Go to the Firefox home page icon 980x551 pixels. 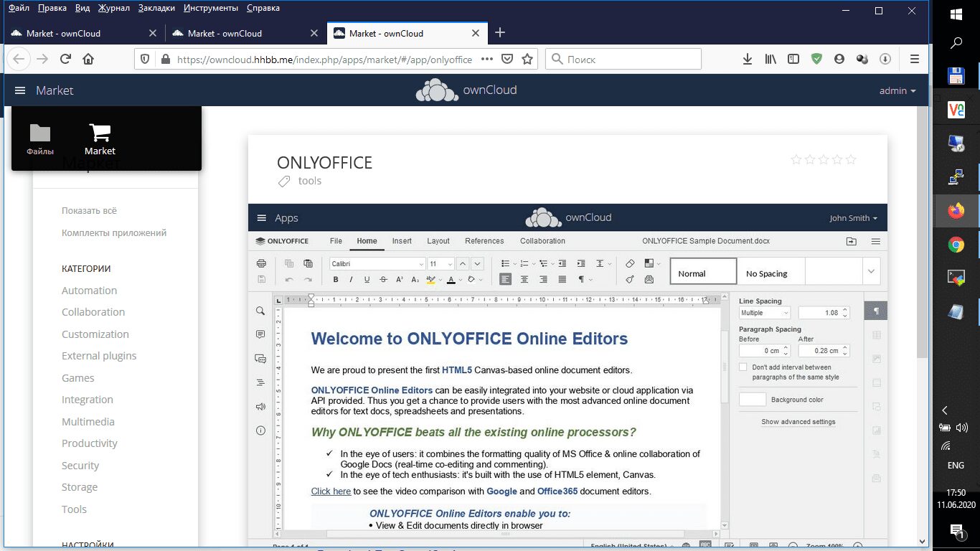pyautogui.click(x=88, y=60)
